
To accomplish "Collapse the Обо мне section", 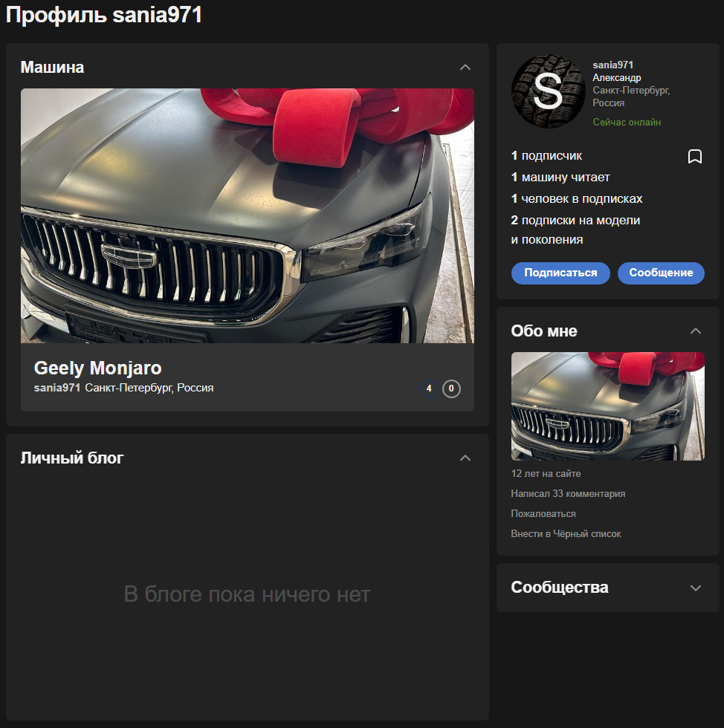I will pos(696,331).
